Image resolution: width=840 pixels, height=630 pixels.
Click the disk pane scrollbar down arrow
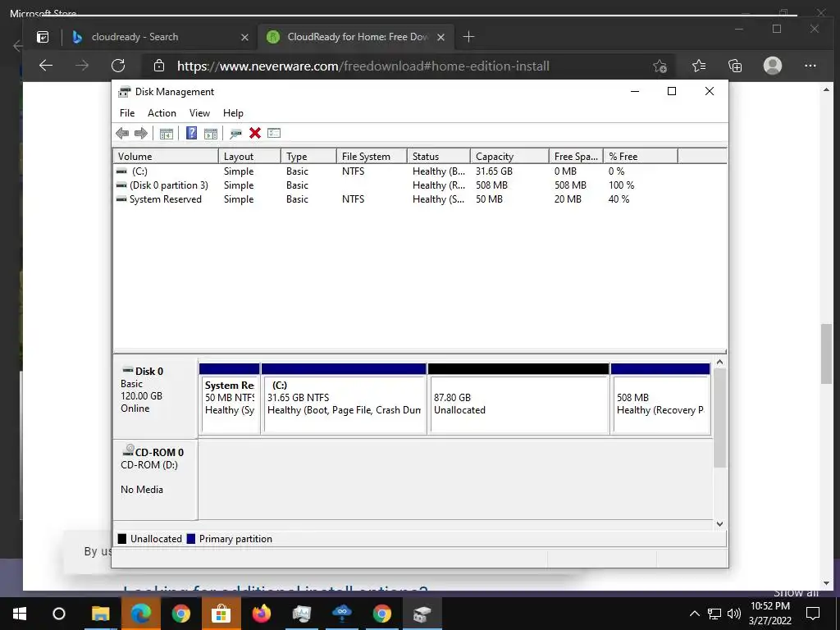(x=720, y=524)
